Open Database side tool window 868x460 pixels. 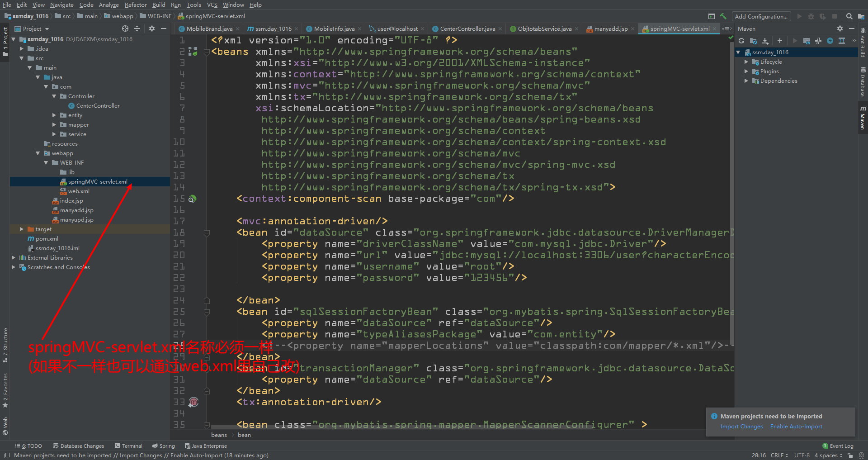pyautogui.click(x=863, y=82)
